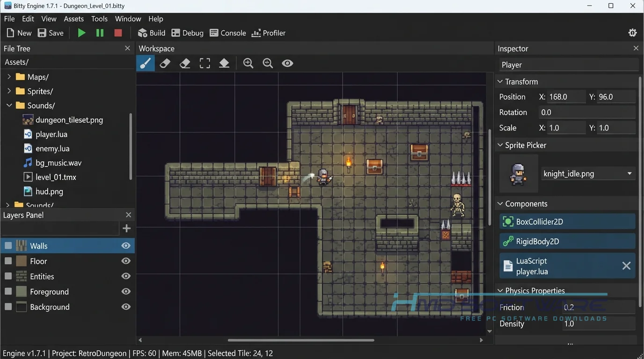Collapse the Transform section
The image size is (644, 359).
(x=500, y=81)
